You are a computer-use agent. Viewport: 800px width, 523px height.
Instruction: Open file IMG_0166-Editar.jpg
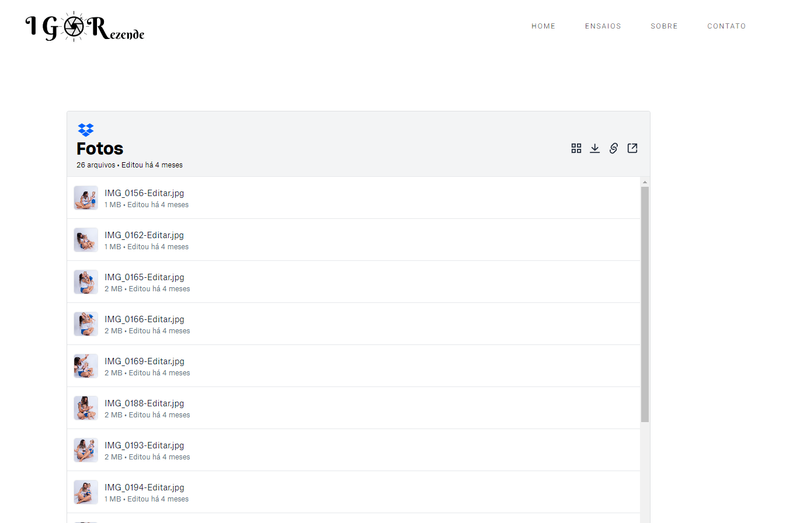144,319
